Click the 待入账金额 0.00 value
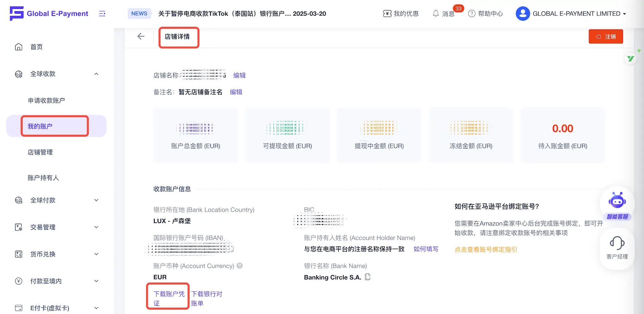 563,129
